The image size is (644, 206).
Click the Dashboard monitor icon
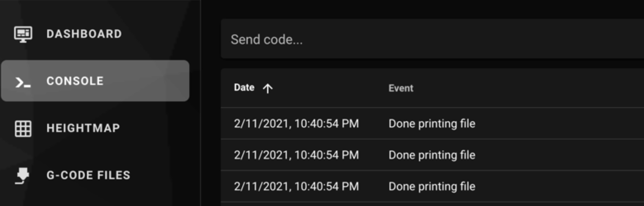coord(23,34)
